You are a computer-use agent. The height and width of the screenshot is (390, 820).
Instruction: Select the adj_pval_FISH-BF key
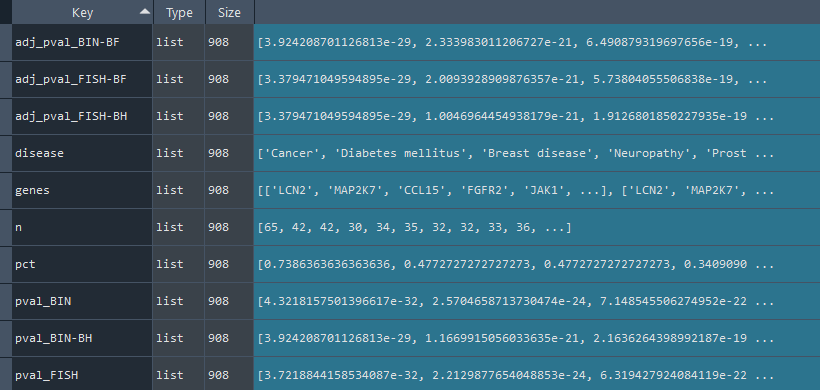click(82, 79)
